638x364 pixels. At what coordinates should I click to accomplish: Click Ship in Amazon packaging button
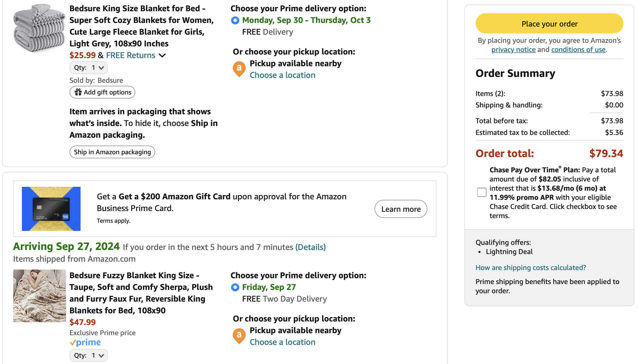pos(112,152)
